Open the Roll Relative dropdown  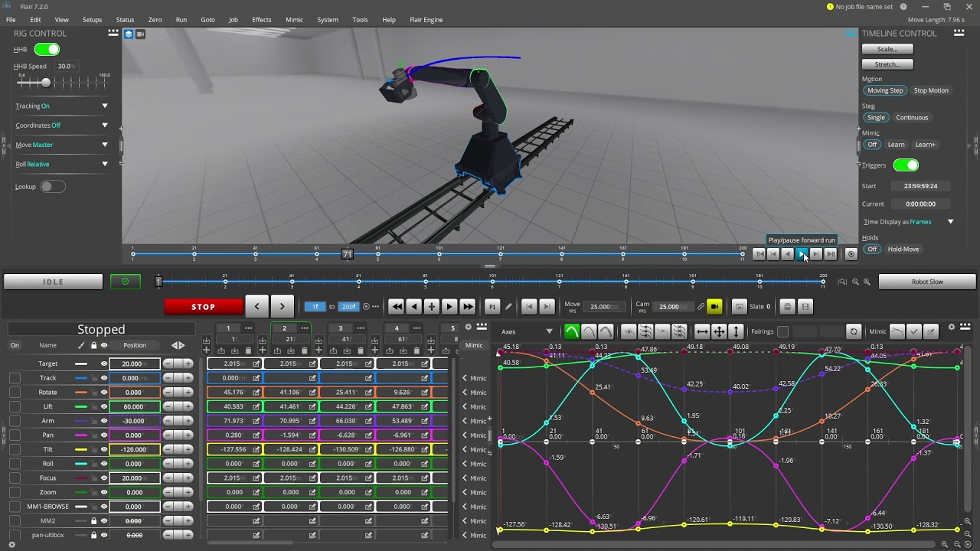[105, 164]
